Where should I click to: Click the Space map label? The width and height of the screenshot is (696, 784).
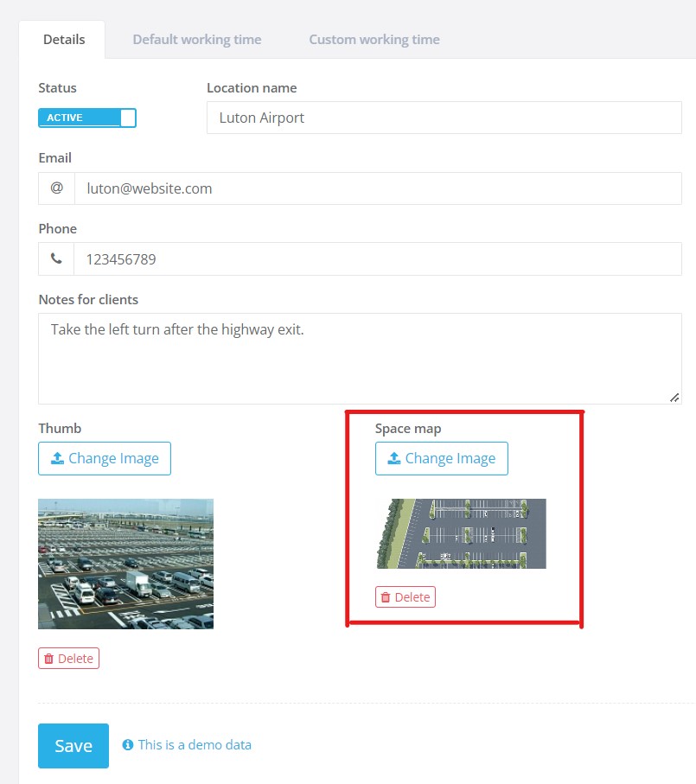(x=408, y=429)
